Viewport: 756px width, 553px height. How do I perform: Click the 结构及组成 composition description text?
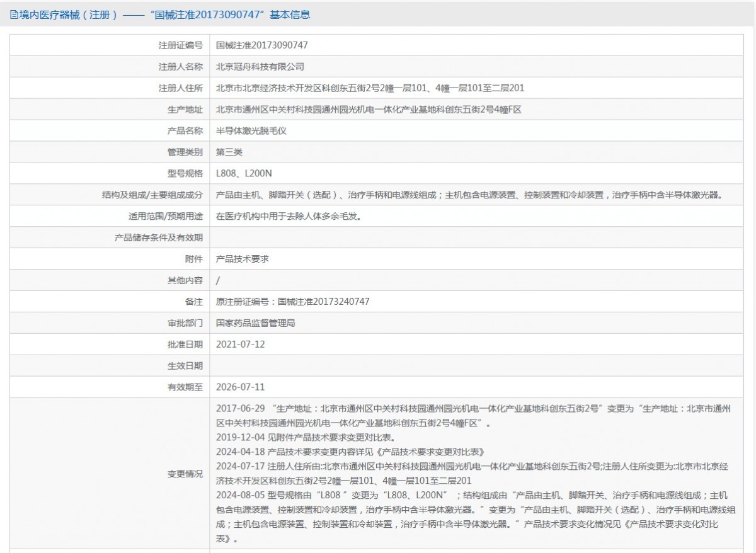[x=469, y=195]
